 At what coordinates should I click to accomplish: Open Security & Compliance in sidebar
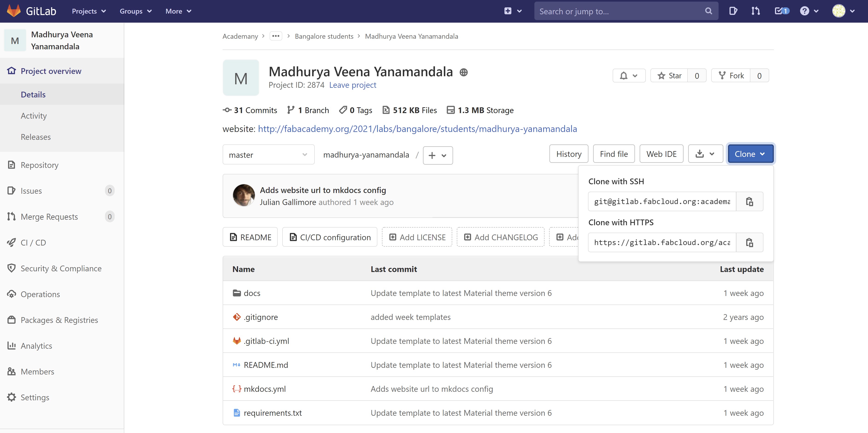[62, 268]
